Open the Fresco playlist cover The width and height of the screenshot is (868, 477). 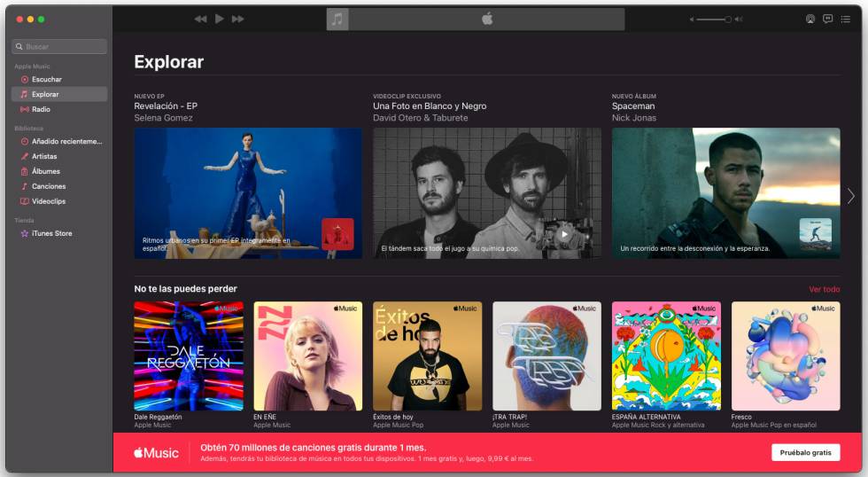[x=786, y=356]
